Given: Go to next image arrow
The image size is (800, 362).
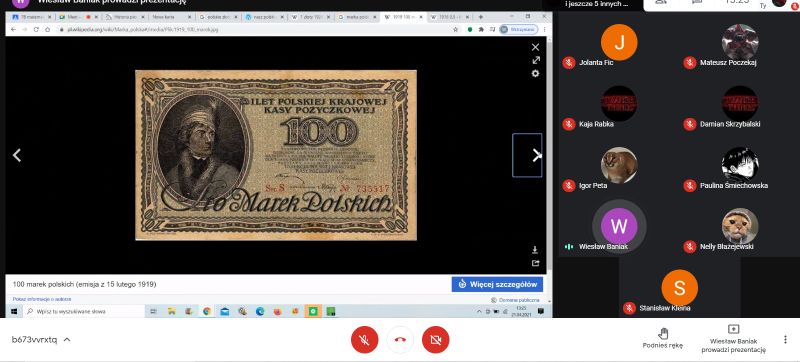Looking at the screenshot, I should (536, 156).
